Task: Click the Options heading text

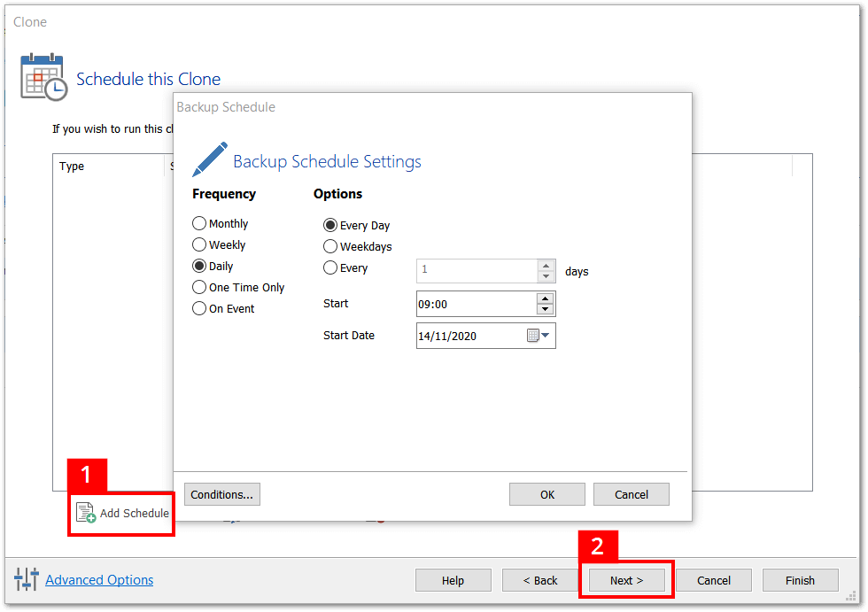Action: (x=337, y=194)
